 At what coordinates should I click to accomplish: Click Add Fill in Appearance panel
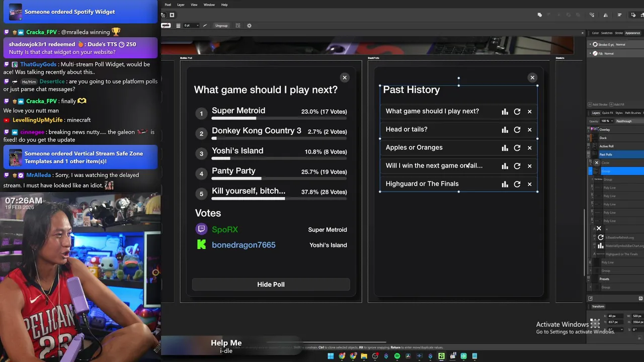tap(617, 105)
